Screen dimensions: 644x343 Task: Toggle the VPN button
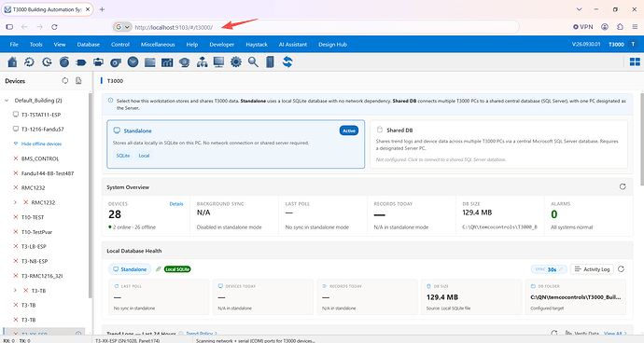(583, 27)
